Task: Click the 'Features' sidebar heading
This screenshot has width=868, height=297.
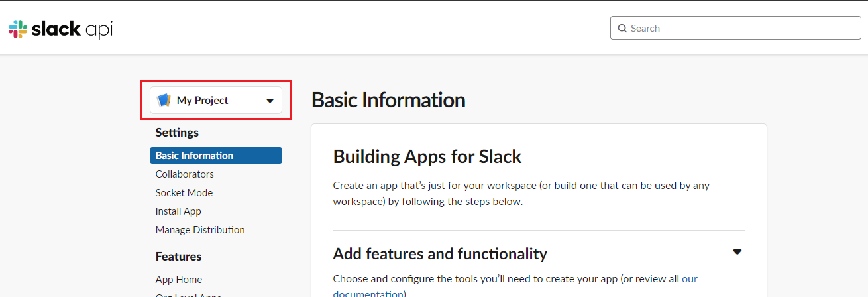Action: [178, 257]
